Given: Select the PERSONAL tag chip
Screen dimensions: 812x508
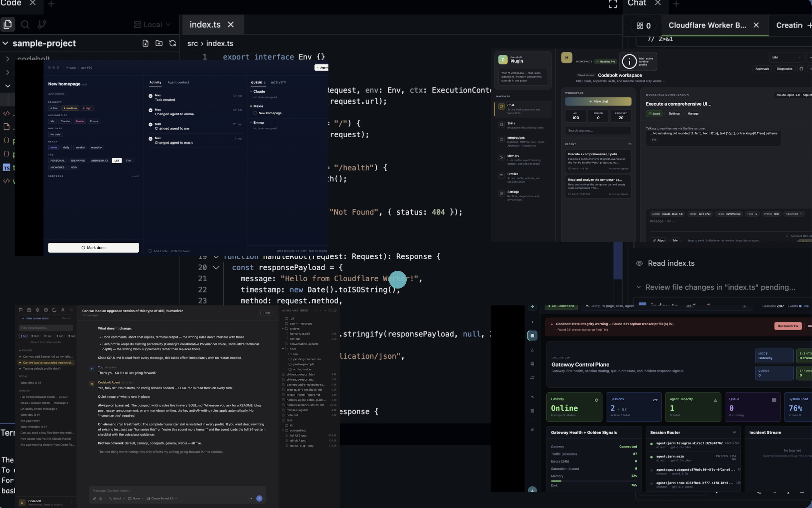Looking at the screenshot, I should 57,161.
